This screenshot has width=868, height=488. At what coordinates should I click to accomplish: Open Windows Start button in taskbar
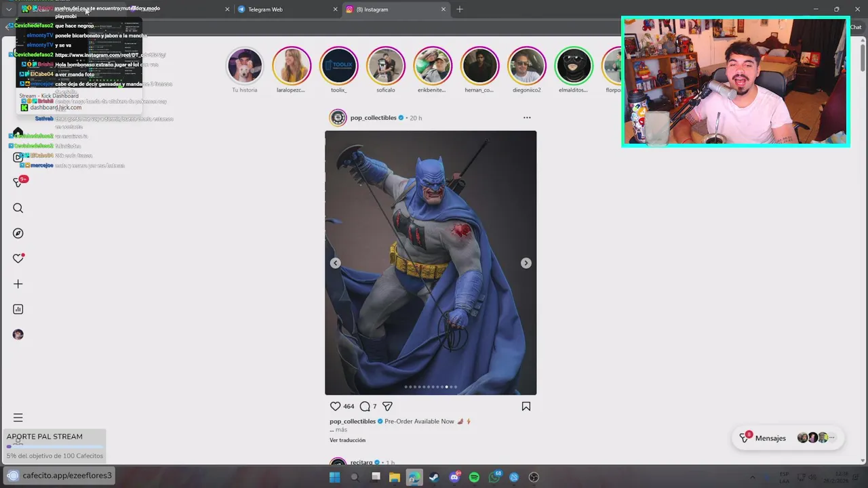[334, 477]
